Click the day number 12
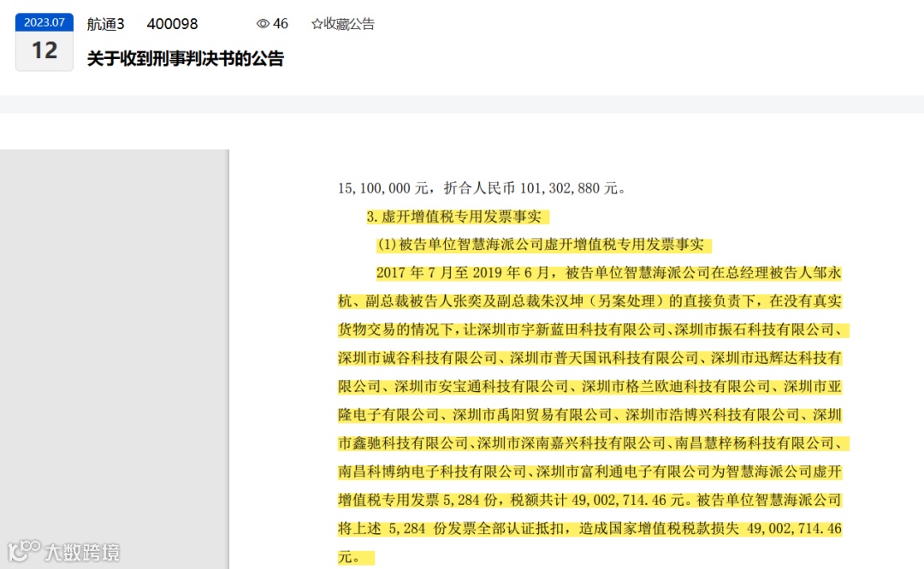This screenshot has height=569, width=924. [x=44, y=50]
